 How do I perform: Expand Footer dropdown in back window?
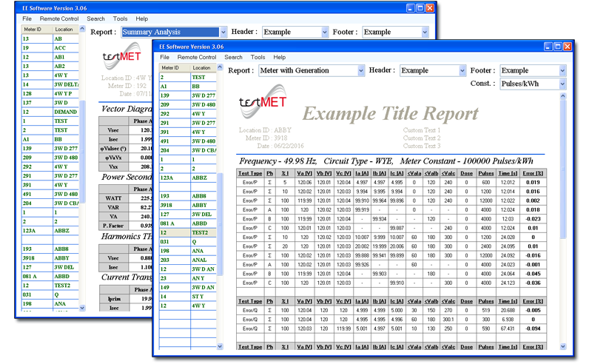(x=425, y=32)
